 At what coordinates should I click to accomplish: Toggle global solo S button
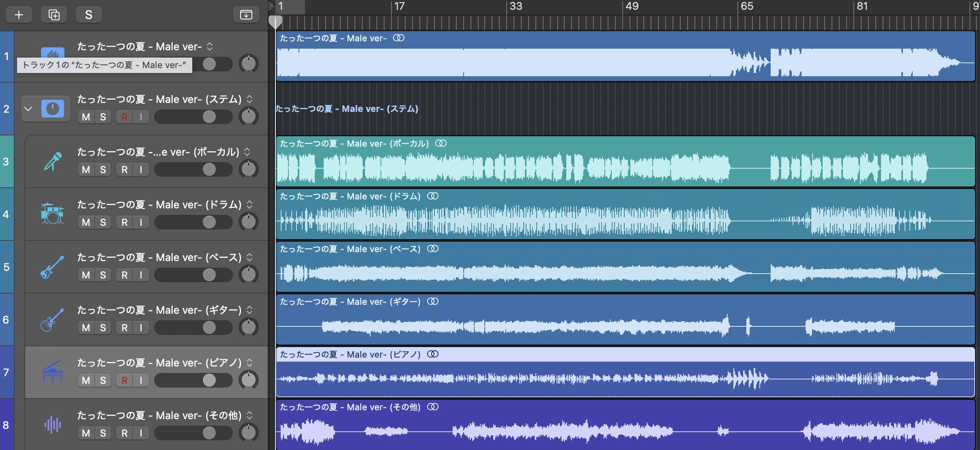(x=88, y=15)
